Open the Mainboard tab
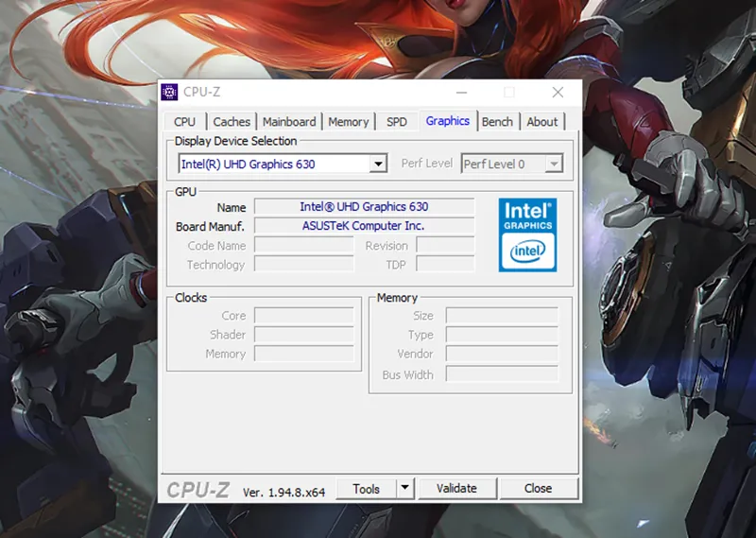Viewport: 756px width, 538px height. (289, 122)
